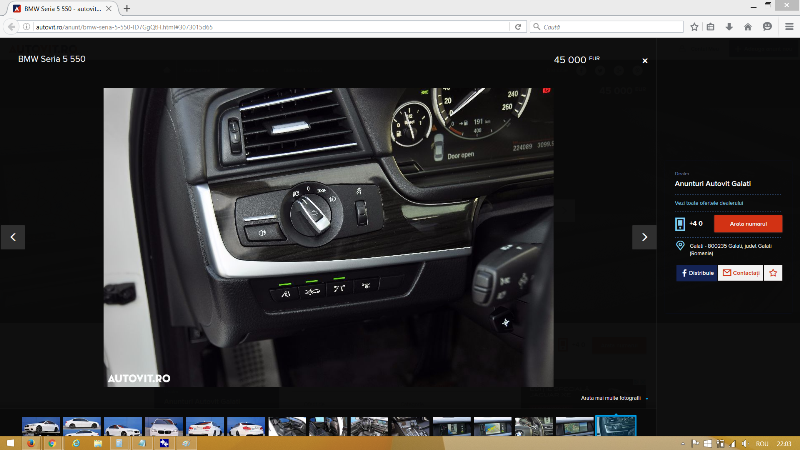
Task: Open the Firefox downloads panel
Action: pyautogui.click(x=729, y=27)
